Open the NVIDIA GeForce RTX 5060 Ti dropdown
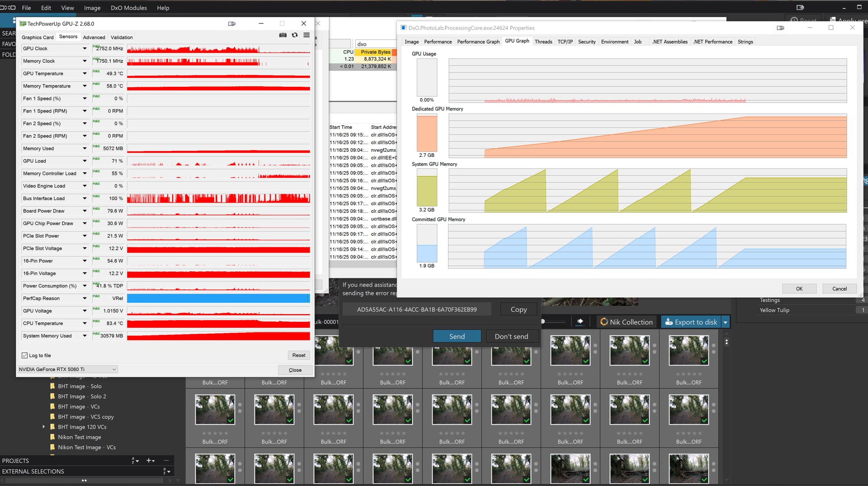 click(x=68, y=369)
